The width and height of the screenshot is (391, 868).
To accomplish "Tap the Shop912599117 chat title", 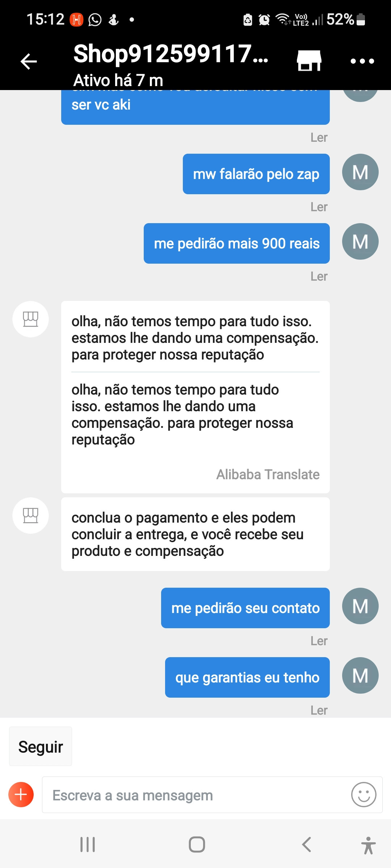I will [x=170, y=54].
